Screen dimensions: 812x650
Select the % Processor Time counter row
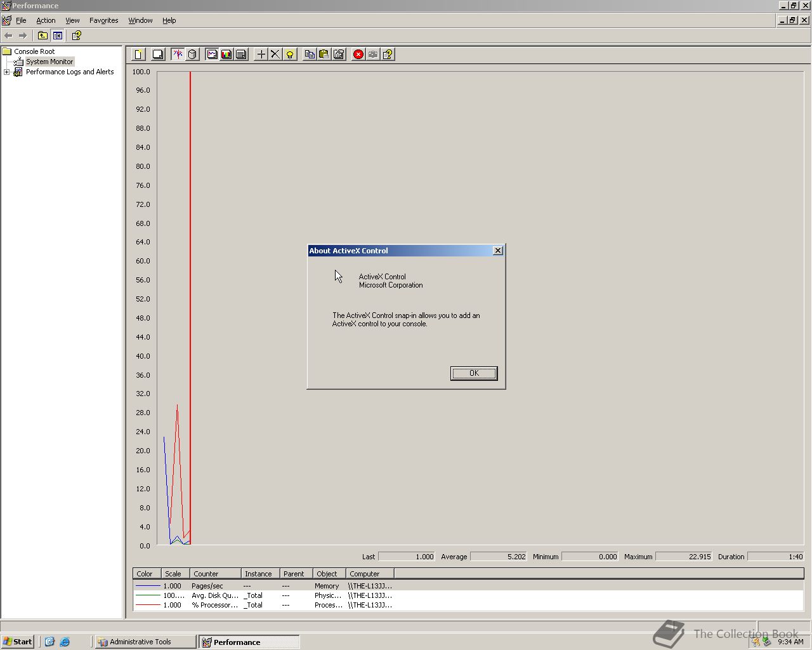468,605
